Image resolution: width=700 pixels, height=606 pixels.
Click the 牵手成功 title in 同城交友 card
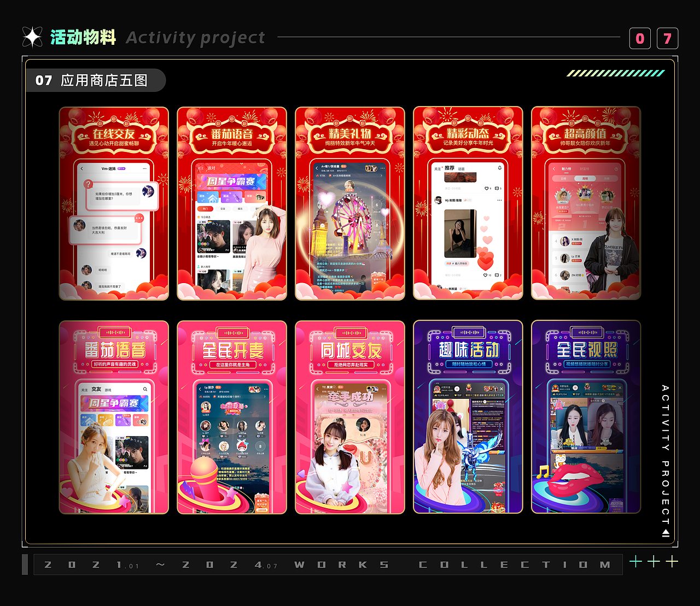click(x=350, y=397)
